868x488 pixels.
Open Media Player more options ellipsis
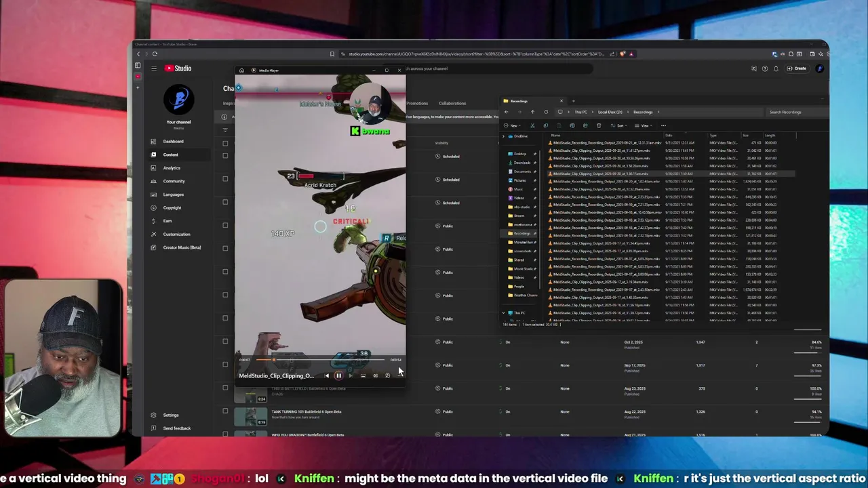pos(399,375)
